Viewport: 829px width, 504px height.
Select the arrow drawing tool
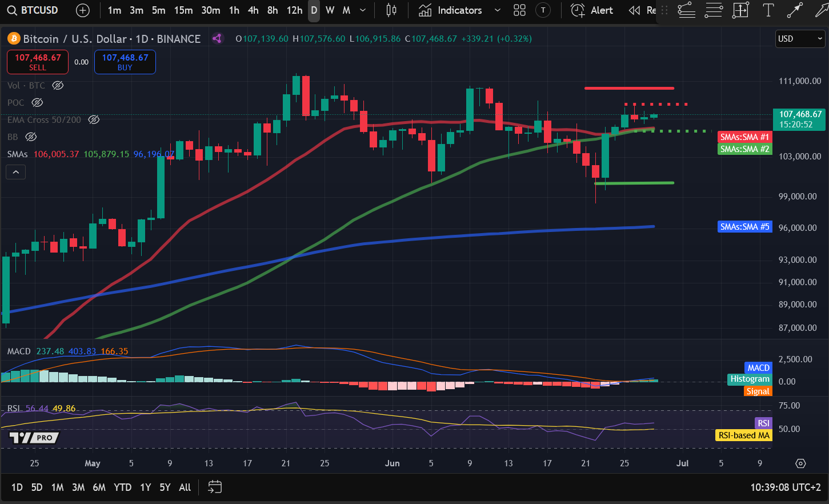822,10
